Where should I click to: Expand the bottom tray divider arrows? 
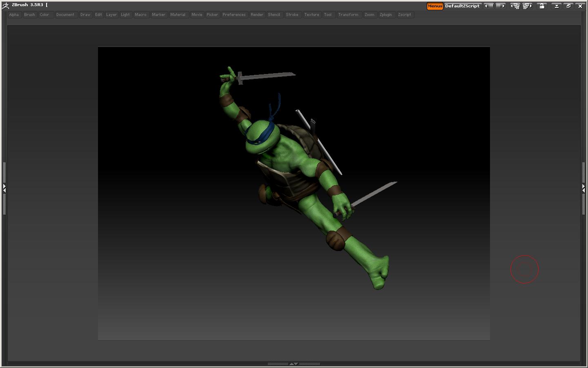pyautogui.click(x=294, y=364)
